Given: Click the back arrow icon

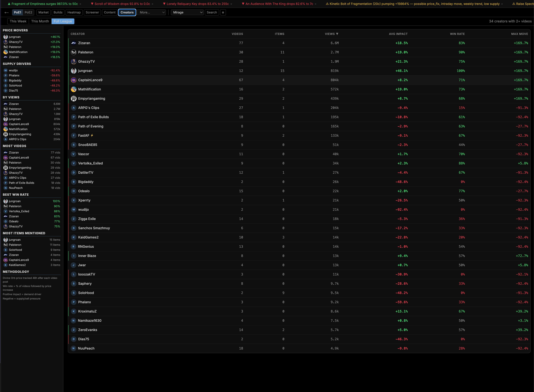Looking at the screenshot, I should [6, 13].
